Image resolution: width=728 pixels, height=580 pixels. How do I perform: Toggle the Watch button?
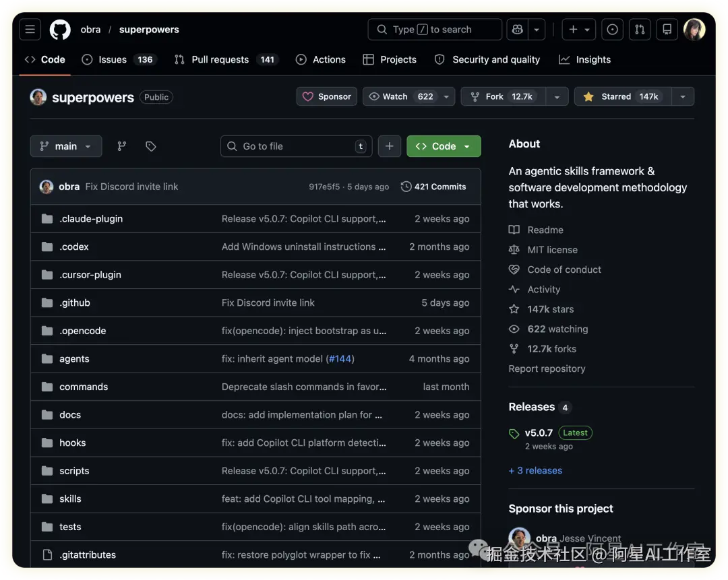(x=400, y=96)
